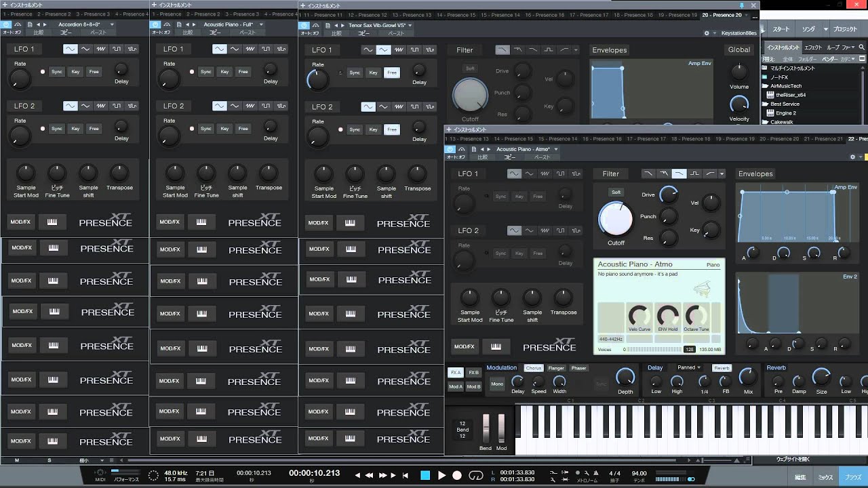Switch to 編集 view at bottom right
Screen dimensions: 868x488
[800, 477]
